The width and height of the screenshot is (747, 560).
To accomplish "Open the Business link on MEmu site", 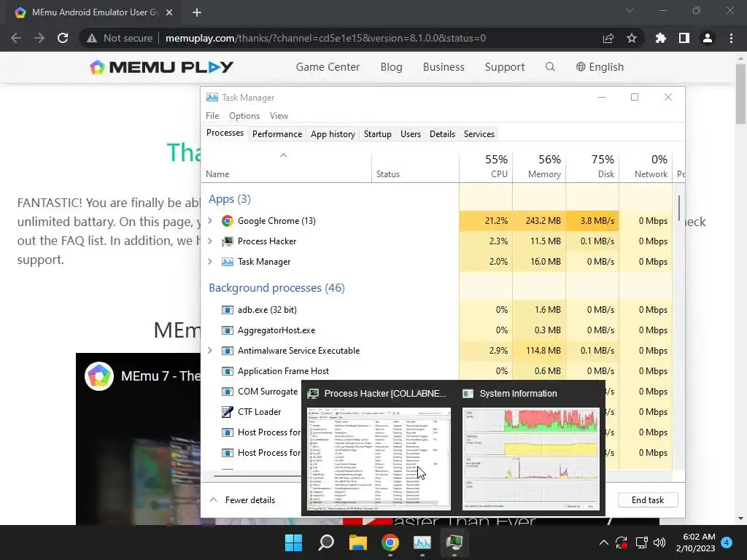I will tap(444, 67).
